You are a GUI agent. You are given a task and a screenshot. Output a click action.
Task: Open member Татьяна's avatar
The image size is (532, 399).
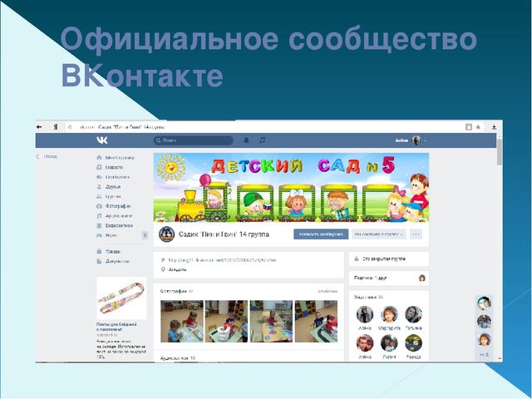point(413,314)
